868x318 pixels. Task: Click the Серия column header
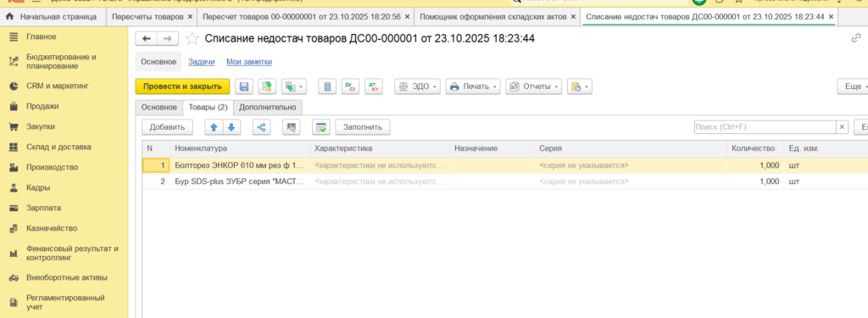pos(631,148)
